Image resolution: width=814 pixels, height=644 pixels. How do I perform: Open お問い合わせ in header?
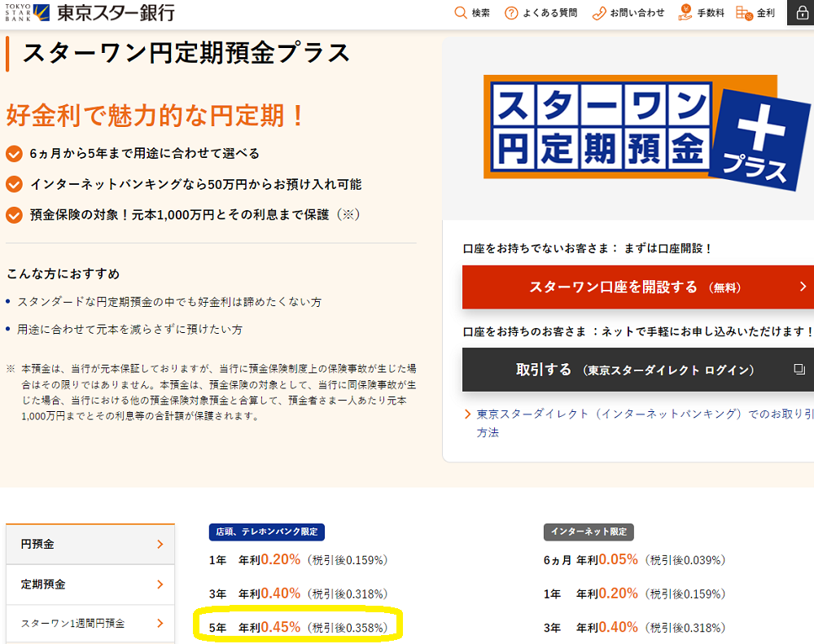coord(628,13)
